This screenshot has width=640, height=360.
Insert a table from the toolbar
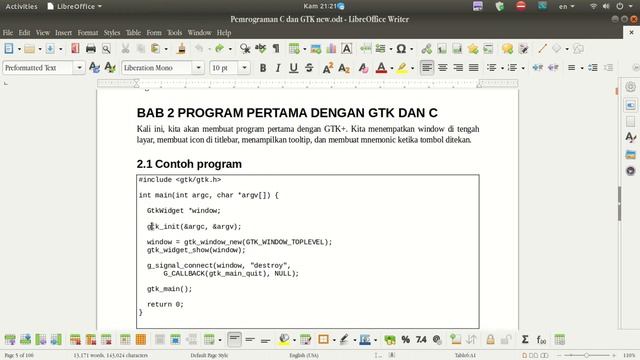click(294, 49)
